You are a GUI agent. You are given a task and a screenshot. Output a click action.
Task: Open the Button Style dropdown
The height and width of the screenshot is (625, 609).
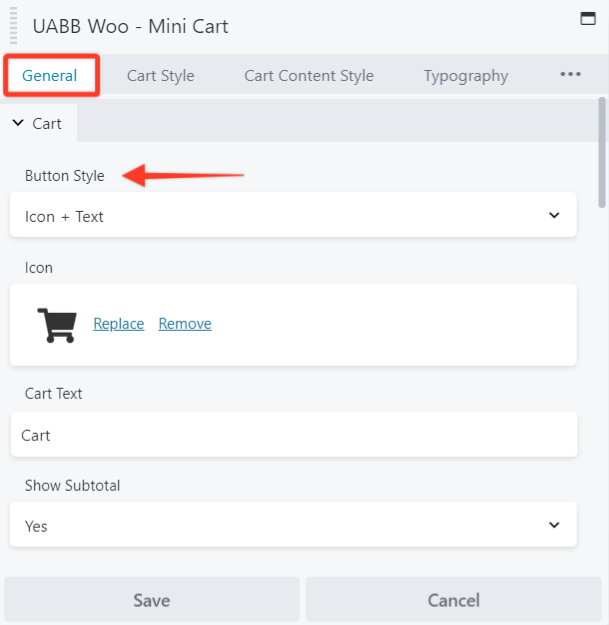click(x=293, y=216)
